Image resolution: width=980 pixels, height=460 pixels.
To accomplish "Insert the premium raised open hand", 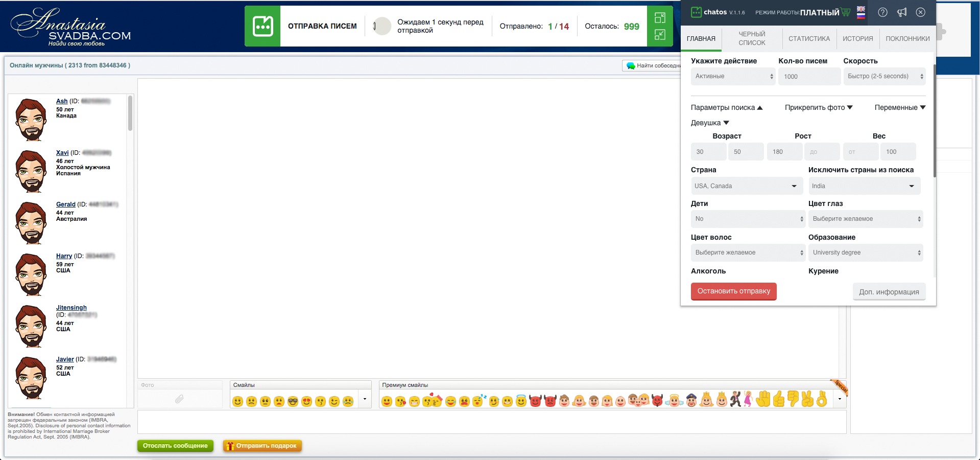I will point(763,399).
